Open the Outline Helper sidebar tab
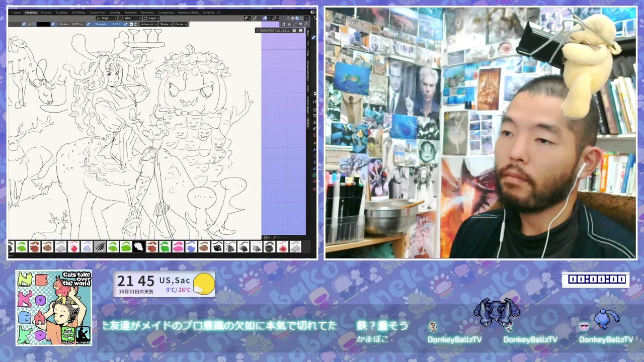Image resolution: width=644 pixels, height=362 pixels. (307, 105)
